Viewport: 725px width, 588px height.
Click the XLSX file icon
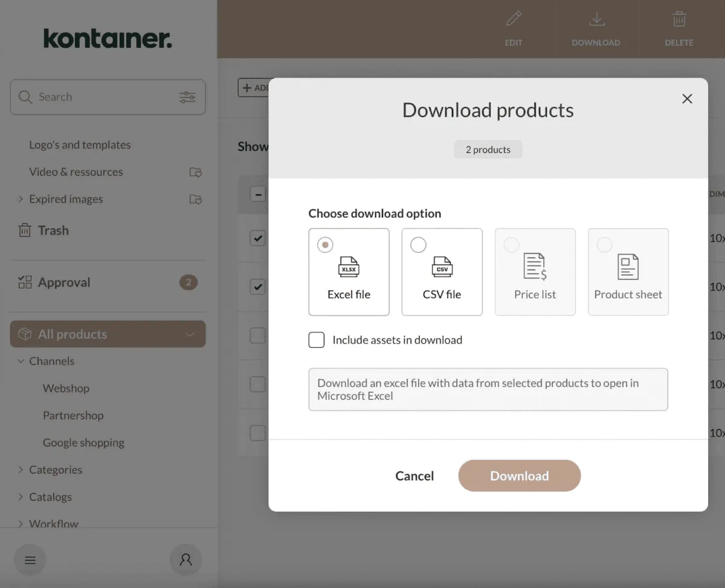tap(349, 266)
